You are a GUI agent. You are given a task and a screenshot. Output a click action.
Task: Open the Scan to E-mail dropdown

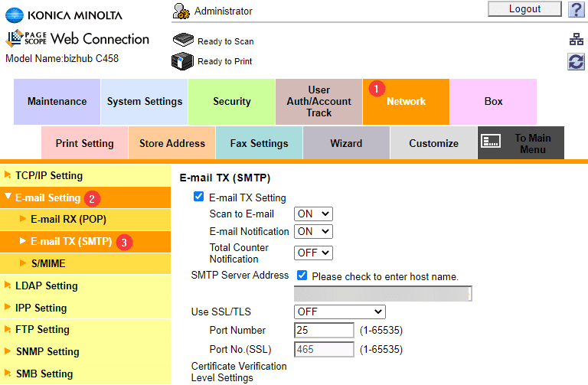(x=313, y=214)
